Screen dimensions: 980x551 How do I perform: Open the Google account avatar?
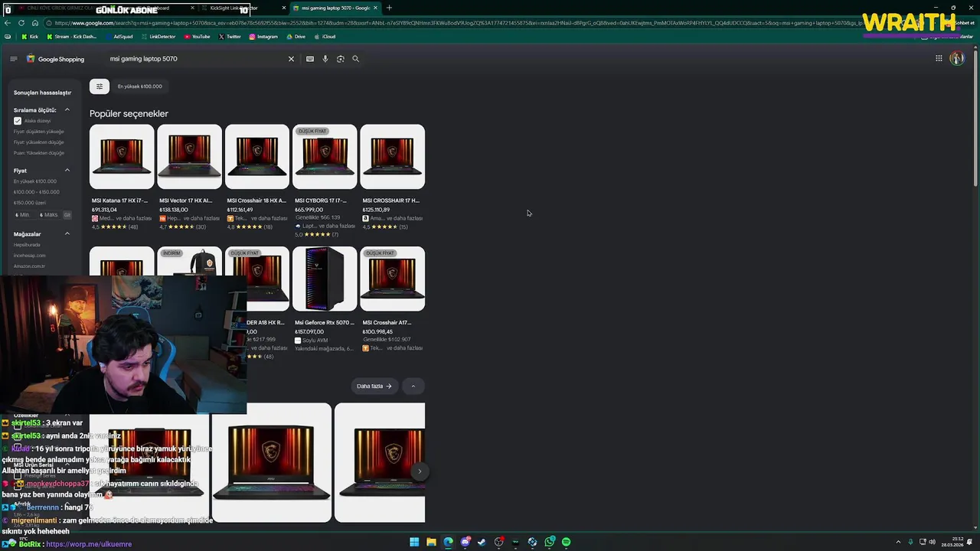pos(957,58)
